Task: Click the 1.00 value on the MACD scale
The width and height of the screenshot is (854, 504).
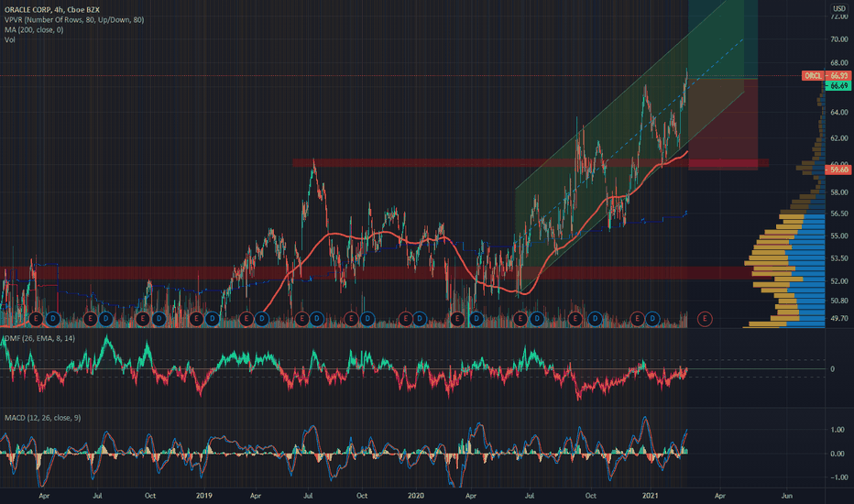Action: (x=838, y=430)
